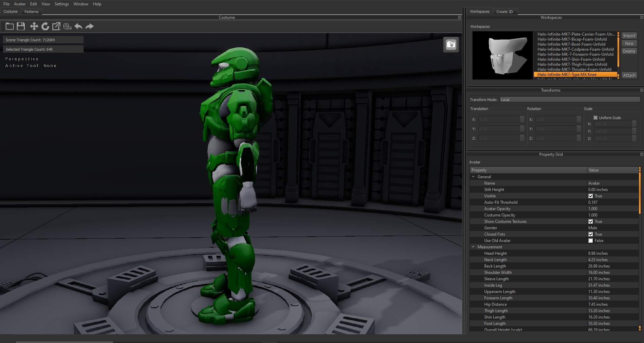The height and width of the screenshot is (343, 644).
Task: Select Halo-Infinite-MK-7-Forearm-Foam-Unfold workspace
Action: click(x=576, y=54)
